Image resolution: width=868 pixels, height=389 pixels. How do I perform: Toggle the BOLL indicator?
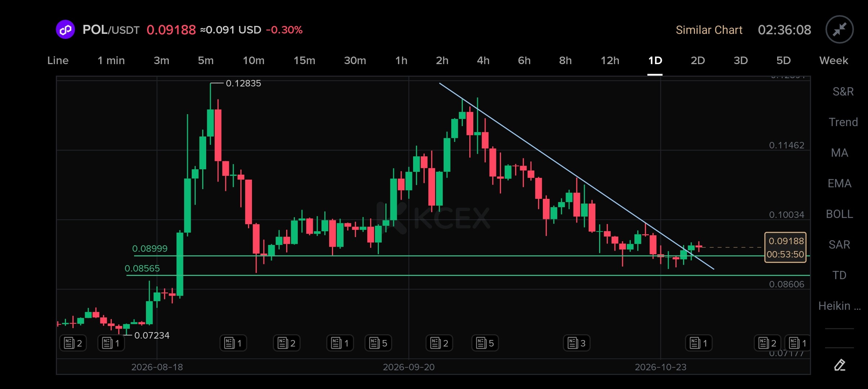(840, 214)
